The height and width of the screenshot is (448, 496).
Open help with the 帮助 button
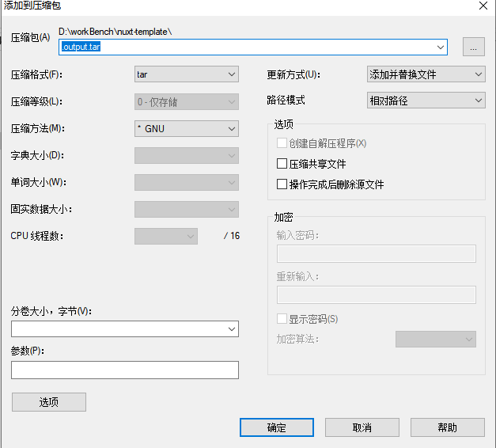(x=447, y=427)
